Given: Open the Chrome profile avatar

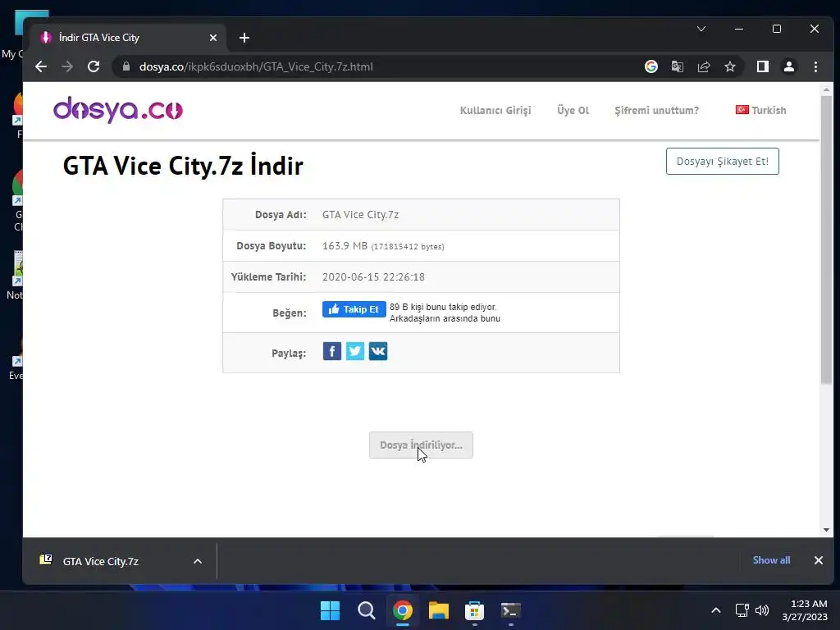Looking at the screenshot, I should click(789, 66).
